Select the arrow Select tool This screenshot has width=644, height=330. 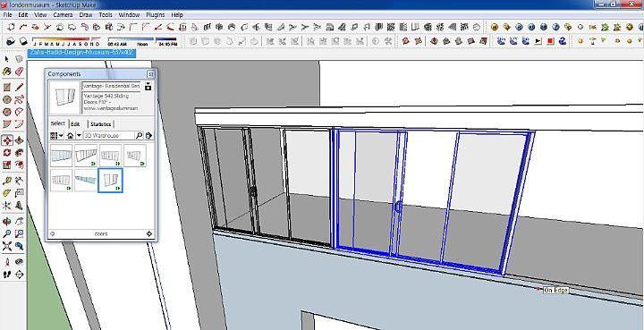tap(6, 59)
